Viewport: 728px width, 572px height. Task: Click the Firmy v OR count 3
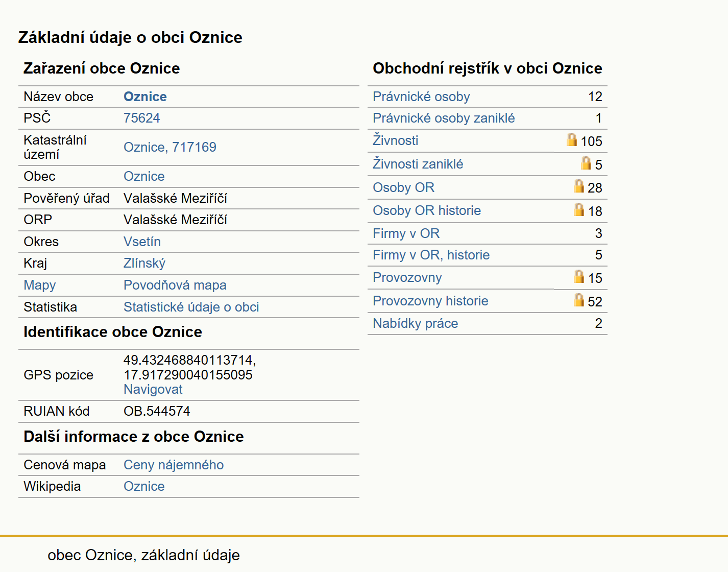(x=599, y=233)
